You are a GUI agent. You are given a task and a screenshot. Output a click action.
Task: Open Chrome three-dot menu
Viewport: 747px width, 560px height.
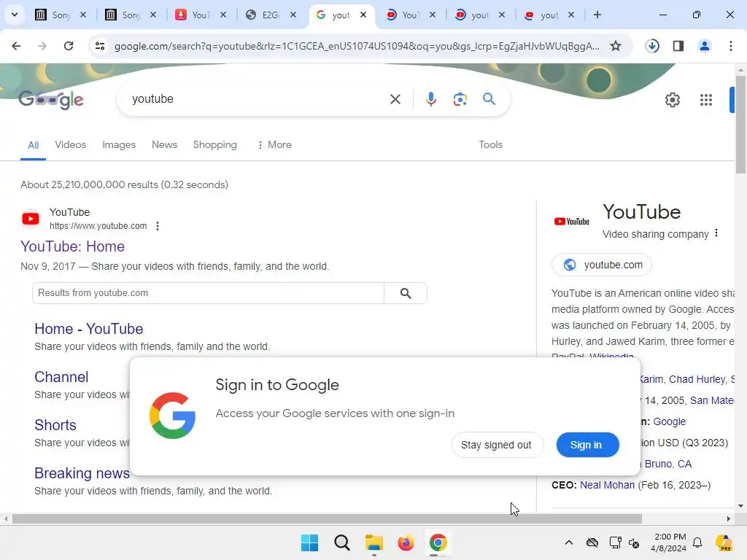tap(731, 46)
